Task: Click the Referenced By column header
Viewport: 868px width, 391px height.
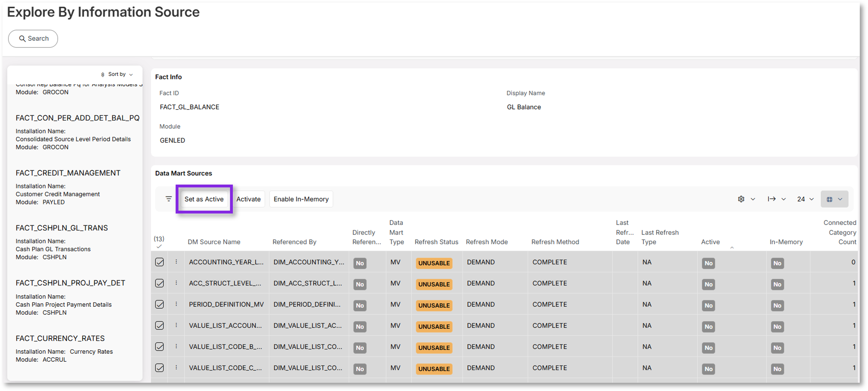Action: coord(294,242)
